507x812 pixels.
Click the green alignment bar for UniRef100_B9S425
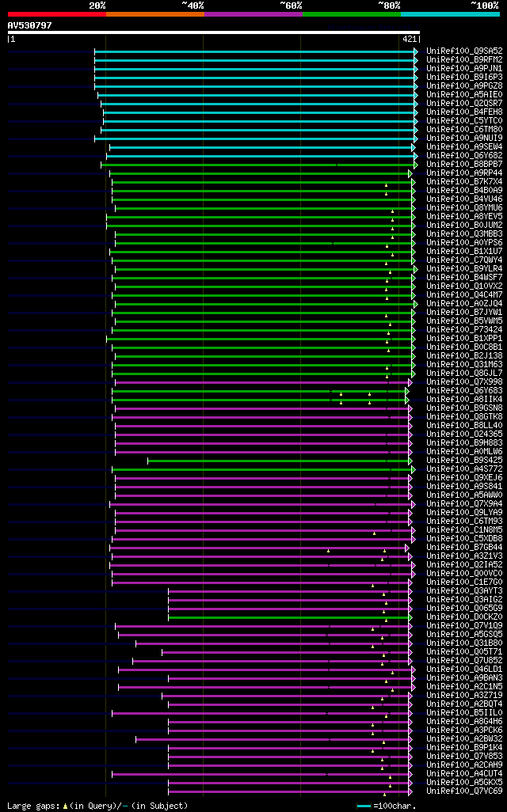coord(278,461)
